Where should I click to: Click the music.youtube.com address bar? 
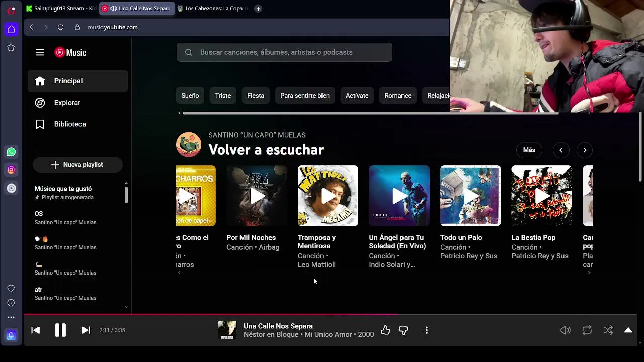pyautogui.click(x=113, y=27)
